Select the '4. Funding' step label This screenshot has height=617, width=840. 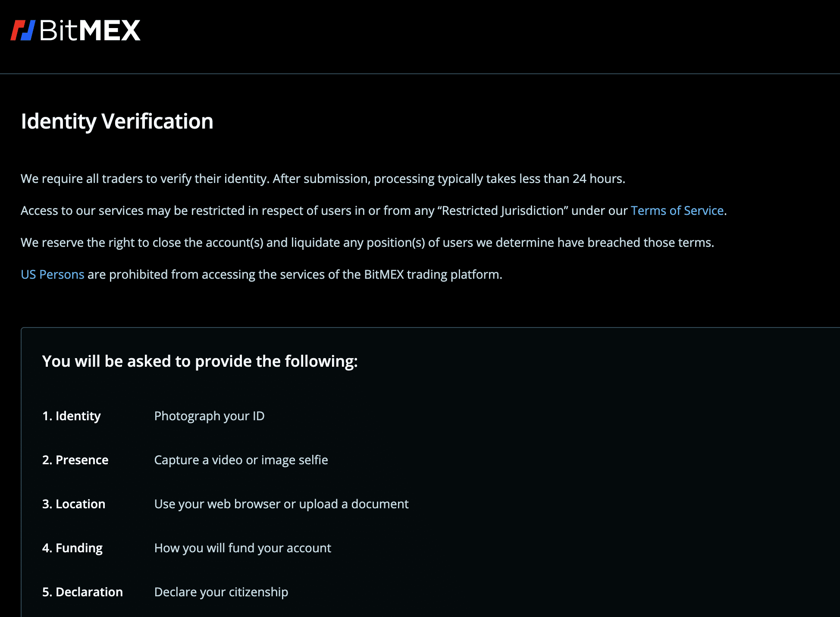pos(72,548)
